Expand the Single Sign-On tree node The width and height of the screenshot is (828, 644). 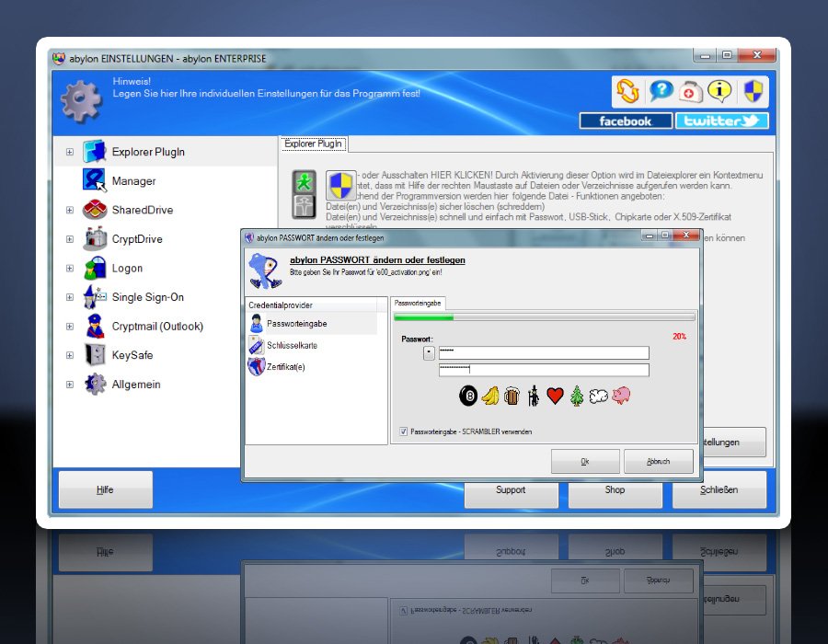70,297
